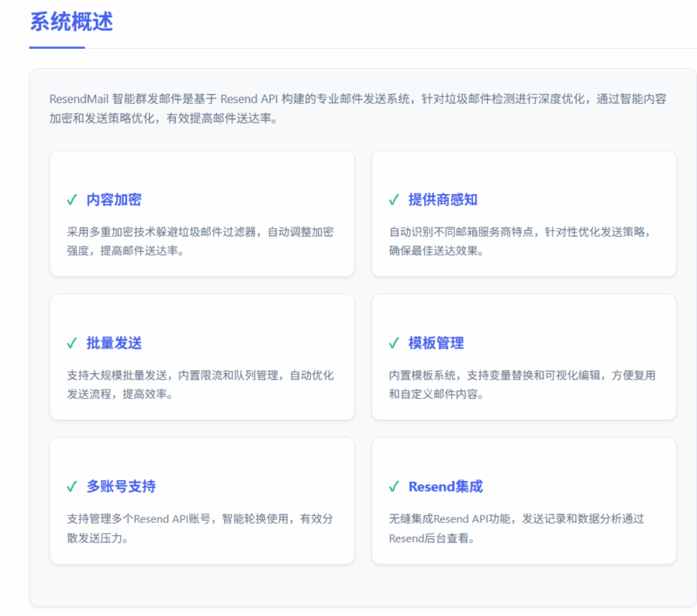The height and width of the screenshot is (616, 697).
Task: Click the checkmark icon beside Resend集成
Action: (x=394, y=486)
